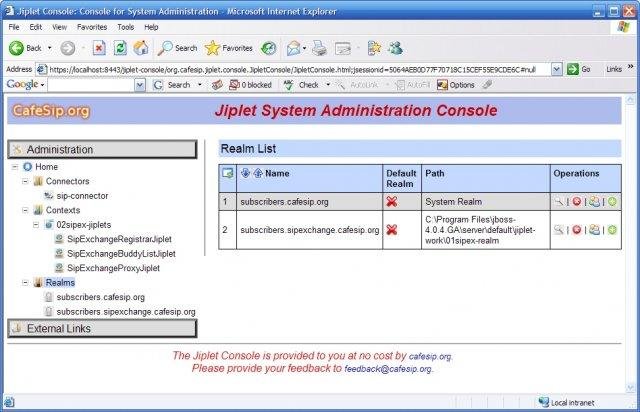Click default realm red X for subscribers.sipexchange.cafesip.org
This screenshot has height=412, width=640.
392,230
